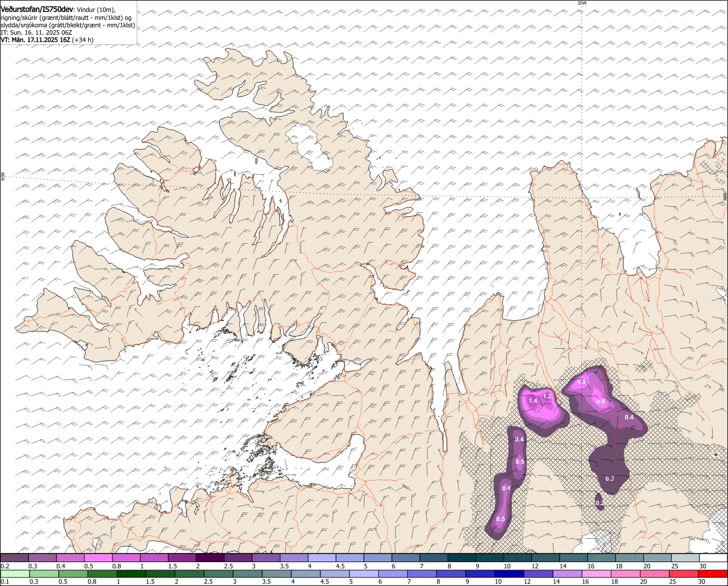This screenshot has width=728, height=586.
Task: Pick the bottom legend swatch between 25 and 30
Action: (685, 573)
